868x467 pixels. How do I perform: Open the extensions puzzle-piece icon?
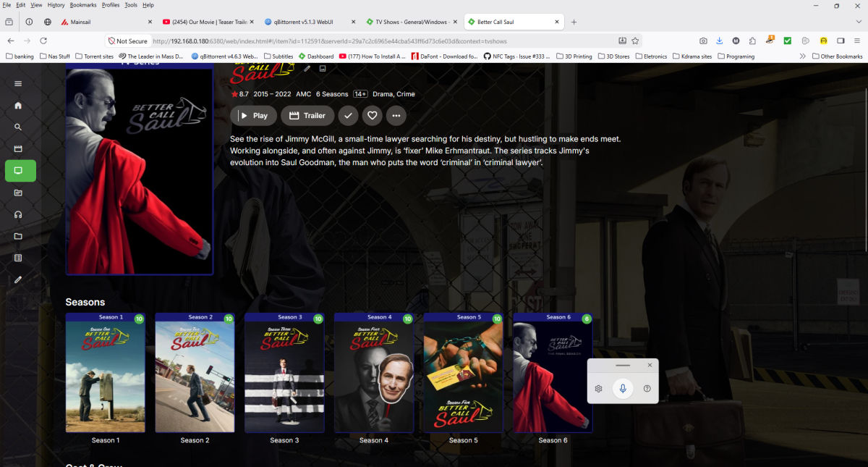753,41
